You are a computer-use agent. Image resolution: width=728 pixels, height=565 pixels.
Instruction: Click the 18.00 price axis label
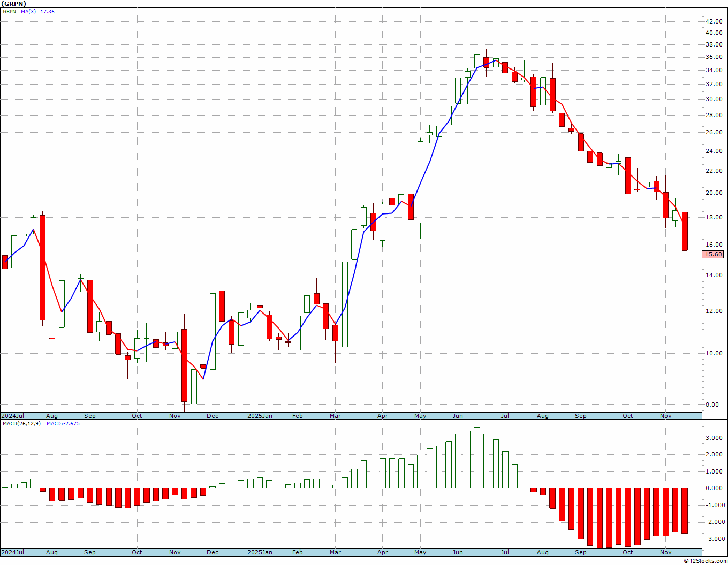(x=713, y=217)
